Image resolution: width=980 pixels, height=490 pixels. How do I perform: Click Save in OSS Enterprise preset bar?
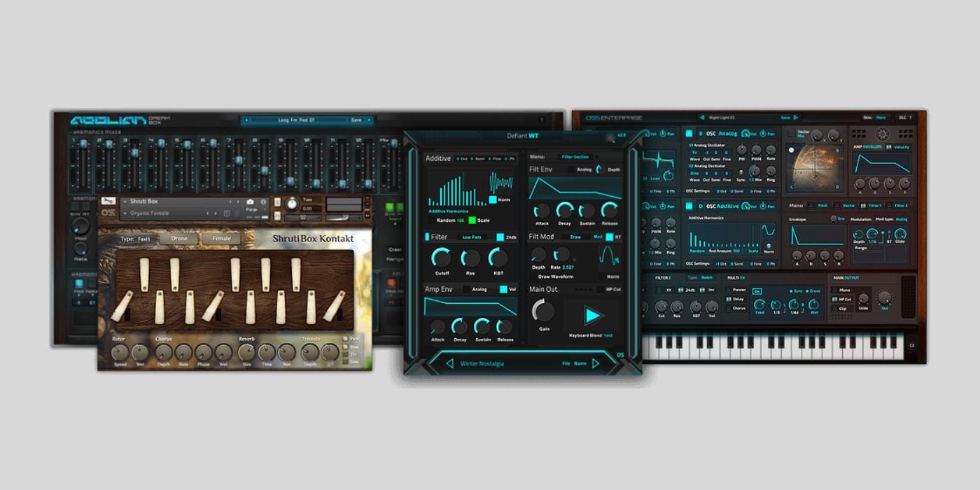pos(785,118)
